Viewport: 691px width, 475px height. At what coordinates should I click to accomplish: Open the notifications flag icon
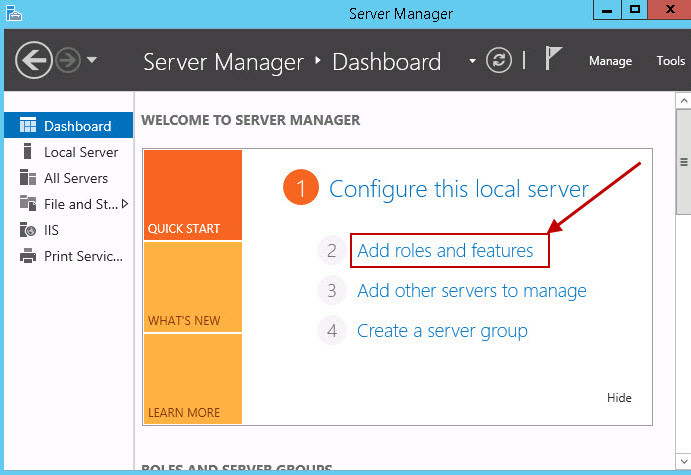pyautogui.click(x=553, y=59)
